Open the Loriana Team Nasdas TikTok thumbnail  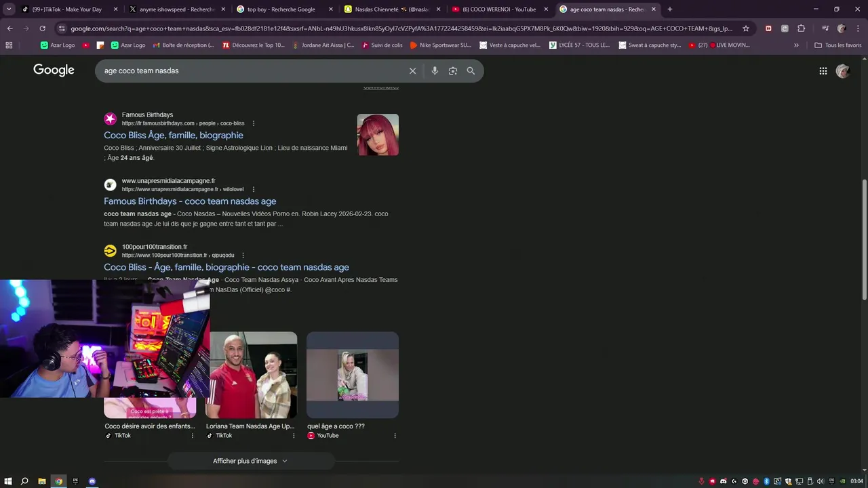click(252, 375)
